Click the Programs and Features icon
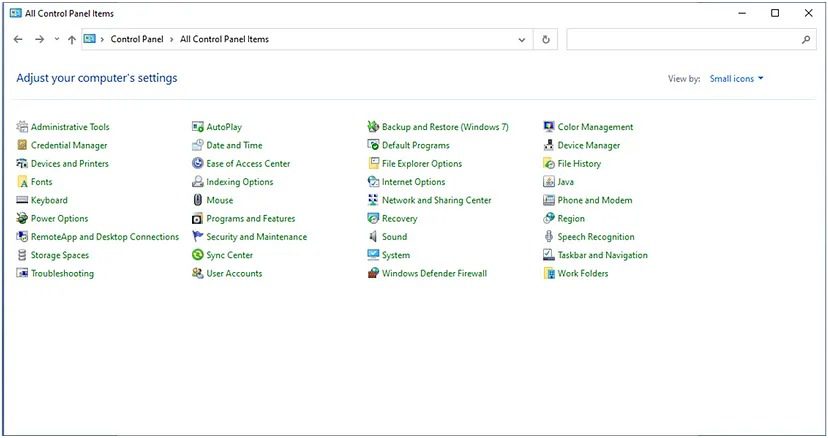The image size is (828, 438). 197,219
